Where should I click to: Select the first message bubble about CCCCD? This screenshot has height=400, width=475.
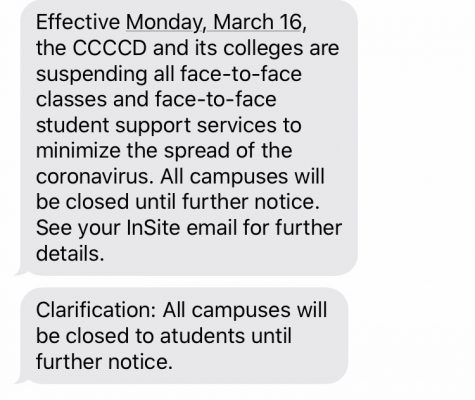click(x=189, y=137)
